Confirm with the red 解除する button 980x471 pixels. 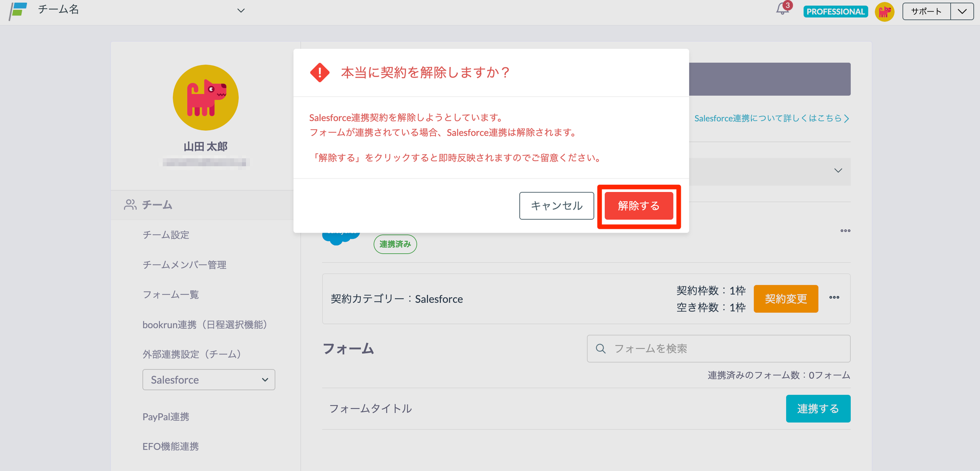tap(639, 206)
